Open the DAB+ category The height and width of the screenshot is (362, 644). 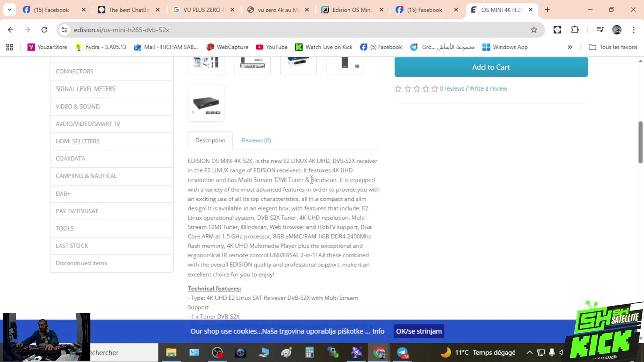coord(112,194)
